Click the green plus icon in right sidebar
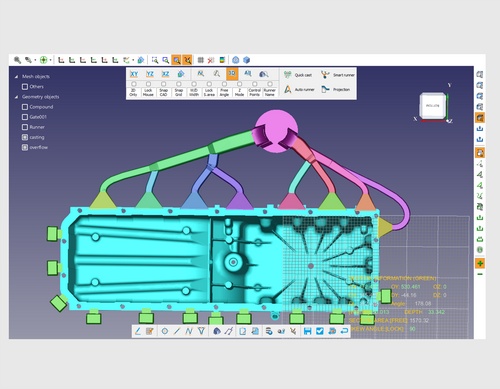 pyautogui.click(x=480, y=263)
